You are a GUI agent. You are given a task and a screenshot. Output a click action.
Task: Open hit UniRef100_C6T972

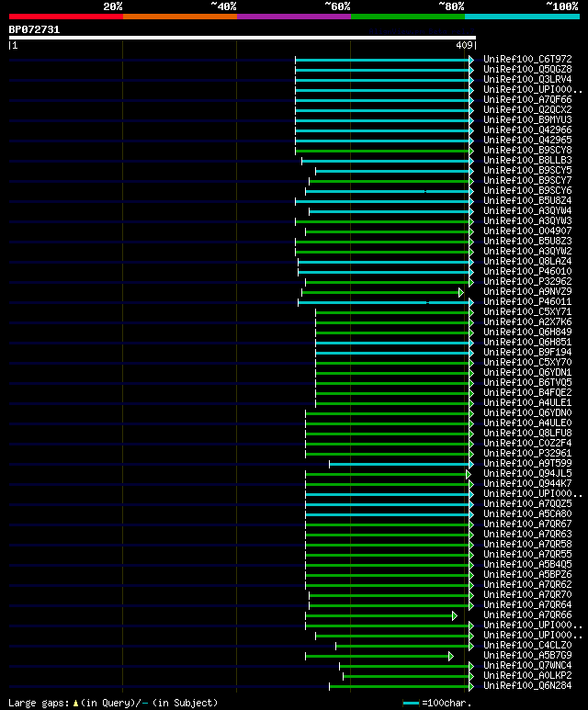click(x=527, y=60)
